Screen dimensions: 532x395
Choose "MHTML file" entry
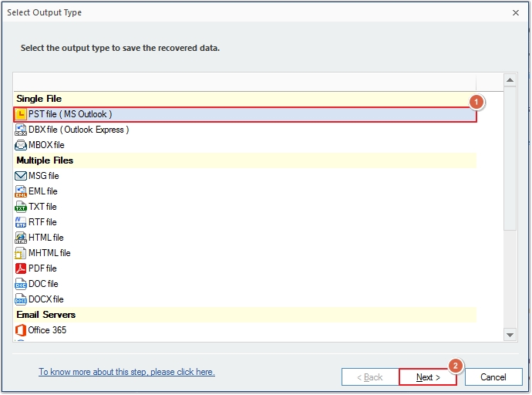(x=49, y=253)
